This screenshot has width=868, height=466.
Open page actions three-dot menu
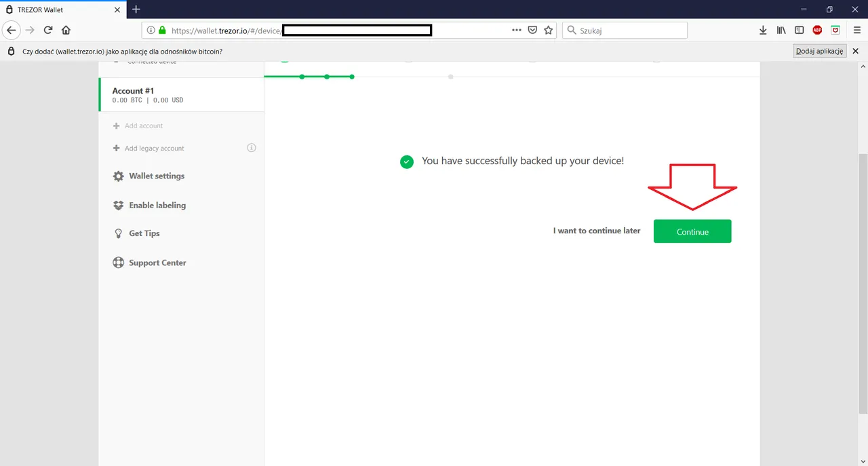(517, 30)
